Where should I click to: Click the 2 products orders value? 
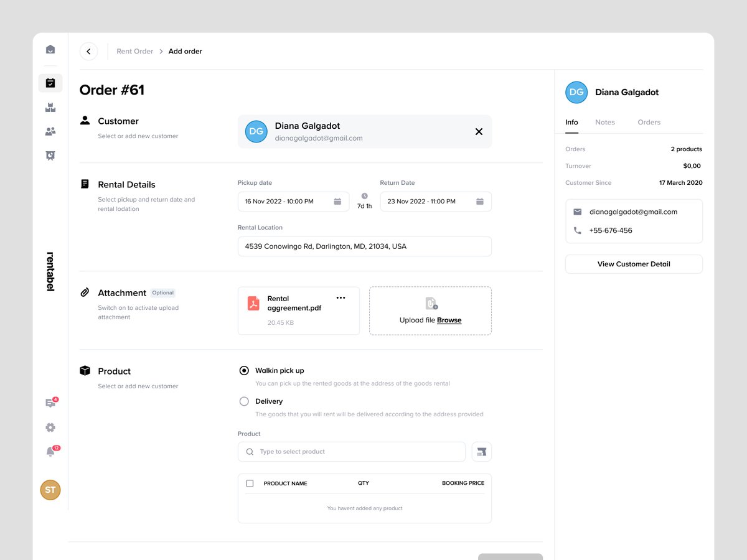687,149
